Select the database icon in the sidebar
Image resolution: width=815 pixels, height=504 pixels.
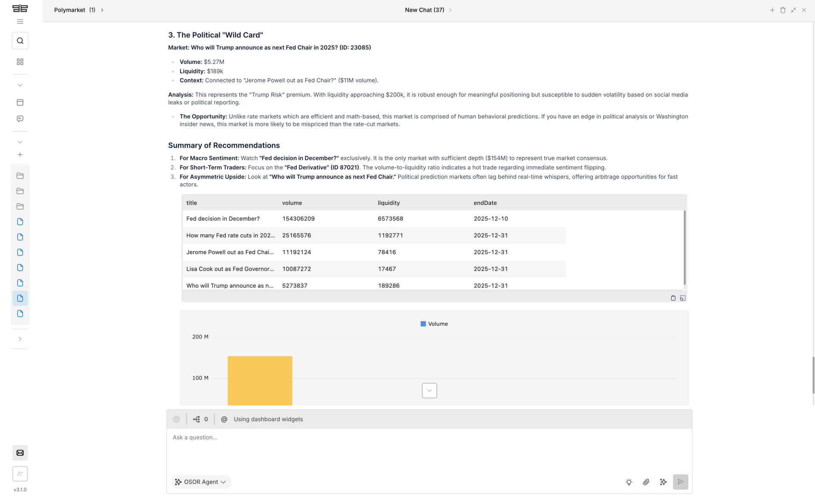click(x=20, y=102)
